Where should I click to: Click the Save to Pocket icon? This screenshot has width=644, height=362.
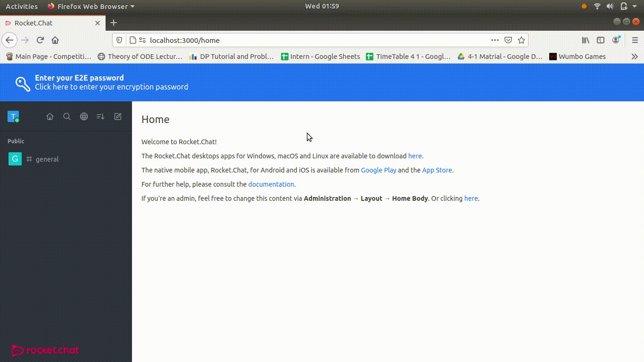[508, 40]
